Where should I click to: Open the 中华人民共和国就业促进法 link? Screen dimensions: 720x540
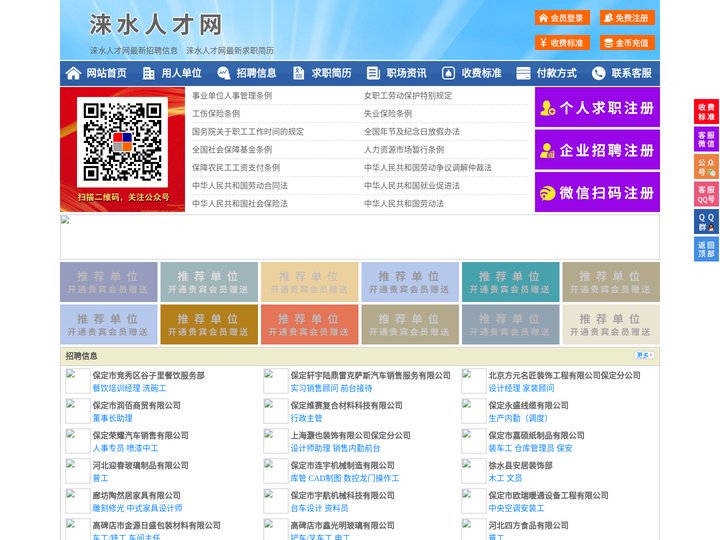[x=412, y=186]
